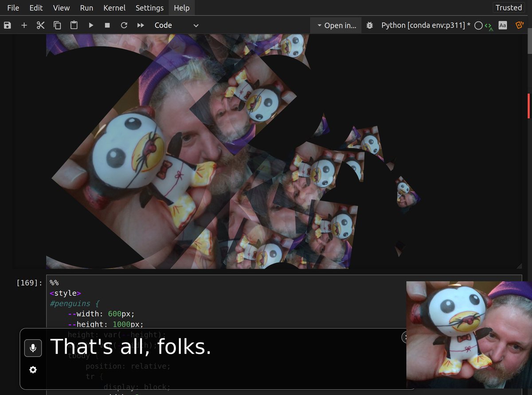Copy the selected cell icon
Viewport: 532px width, 395px height.
(x=57, y=25)
